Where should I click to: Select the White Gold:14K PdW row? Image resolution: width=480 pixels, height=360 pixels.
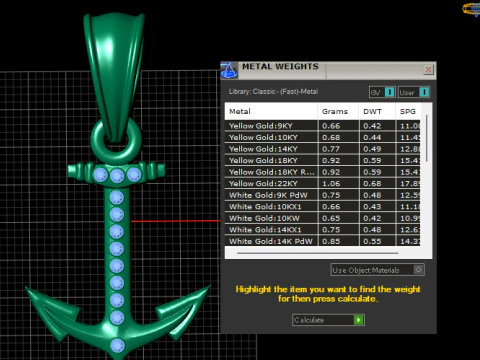(323, 241)
